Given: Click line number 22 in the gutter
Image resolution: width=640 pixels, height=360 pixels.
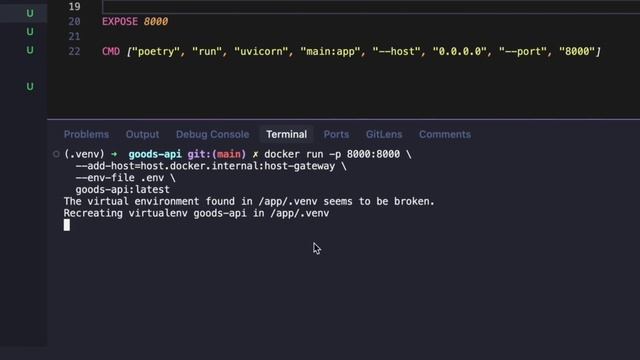Looking at the screenshot, I should click(74, 51).
